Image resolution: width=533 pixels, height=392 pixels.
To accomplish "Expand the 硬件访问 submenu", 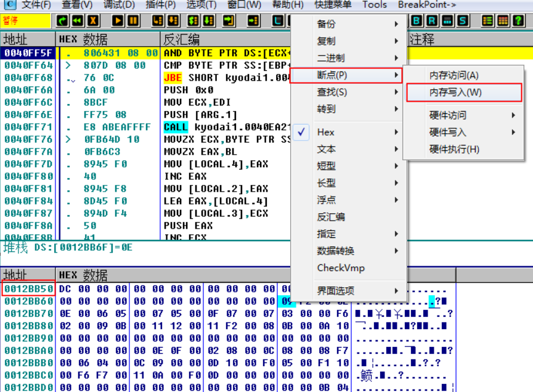I will coord(463,115).
